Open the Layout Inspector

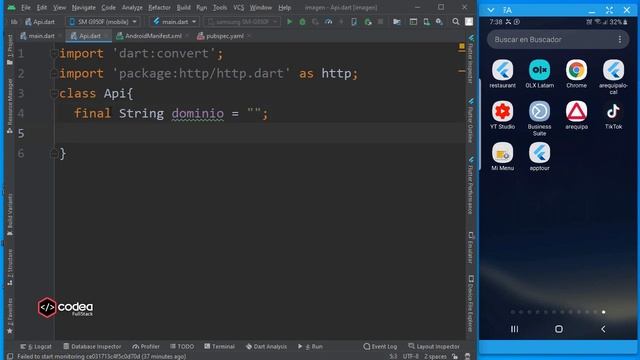point(434,347)
